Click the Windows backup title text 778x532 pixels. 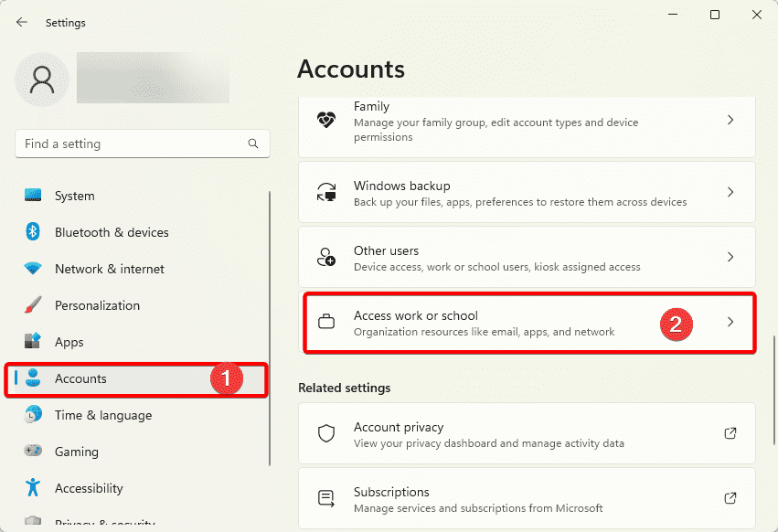click(x=402, y=186)
